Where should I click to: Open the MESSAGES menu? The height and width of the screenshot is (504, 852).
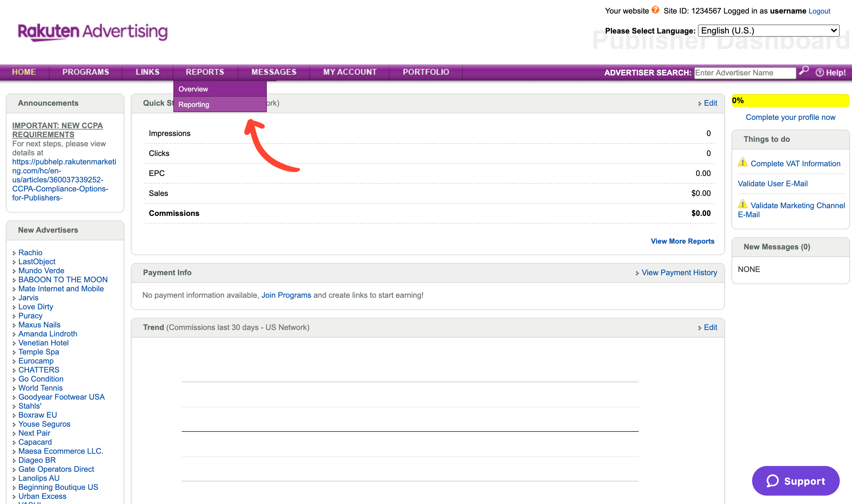click(274, 72)
